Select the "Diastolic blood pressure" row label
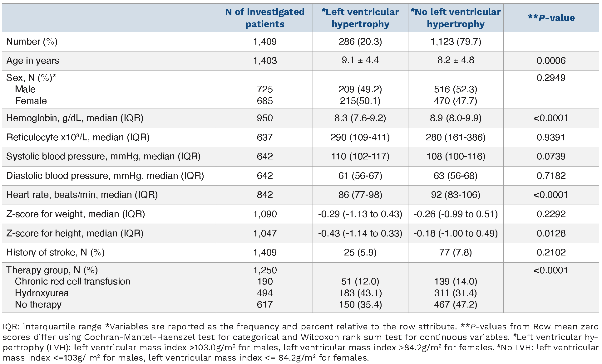The height and width of the screenshot is (364, 602). click(x=105, y=176)
